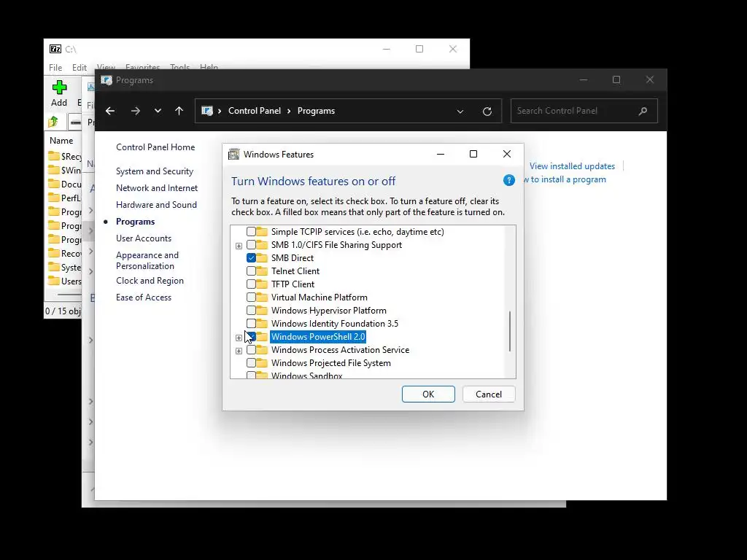Select the Windows Sandbox list item
This screenshot has height=560, width=747.
click(x=307, y=376)
